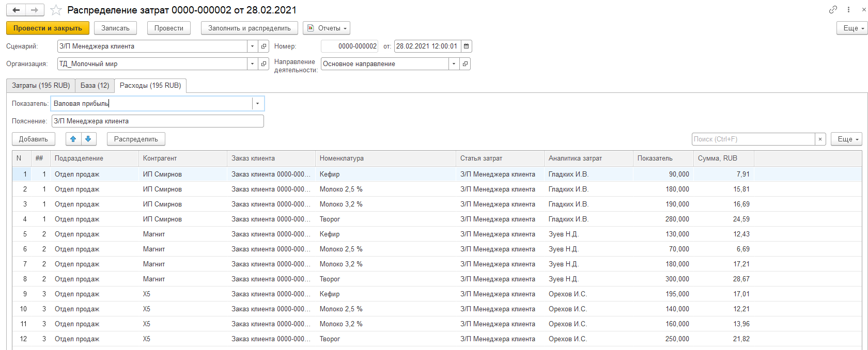This screenshot has width=868, height=350.
Task: Click into the Пояснение text field
Action: (158, 121)
